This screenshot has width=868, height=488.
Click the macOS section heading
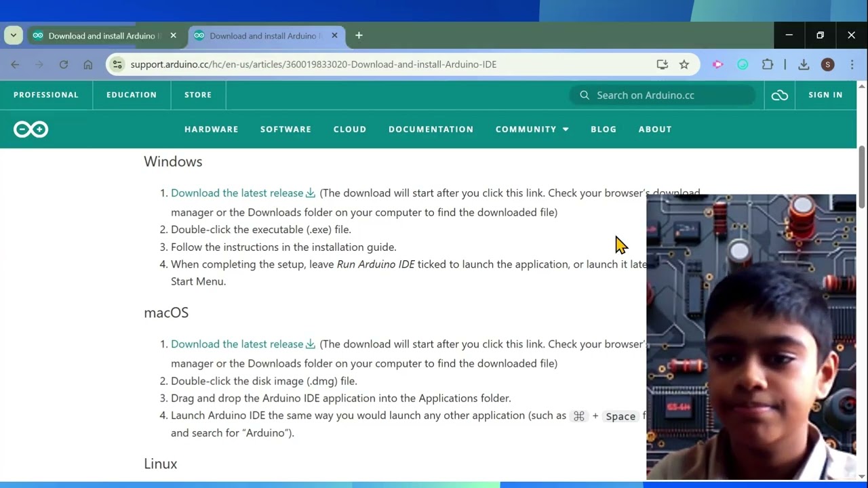pos(166,312)
